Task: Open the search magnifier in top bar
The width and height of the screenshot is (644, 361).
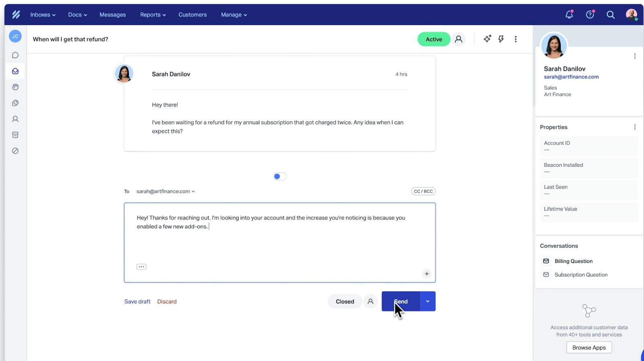Action: pyautogui.click(x=611, y=15)
